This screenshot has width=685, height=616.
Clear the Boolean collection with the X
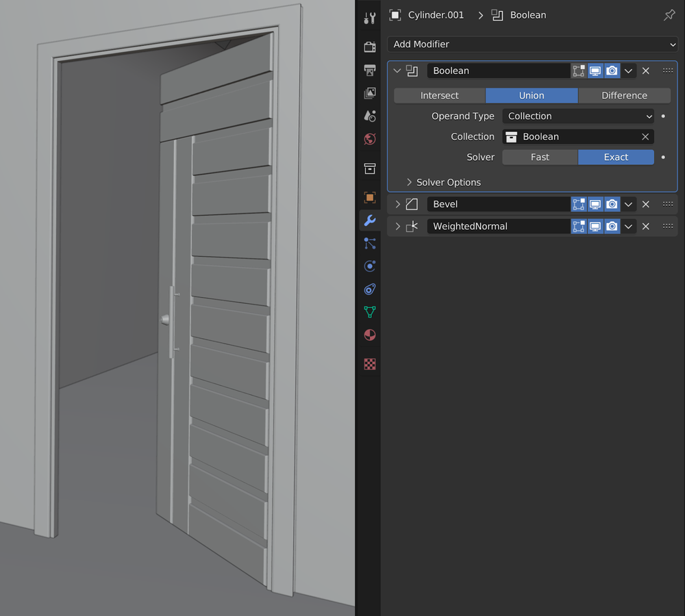(x=646, y=136)
